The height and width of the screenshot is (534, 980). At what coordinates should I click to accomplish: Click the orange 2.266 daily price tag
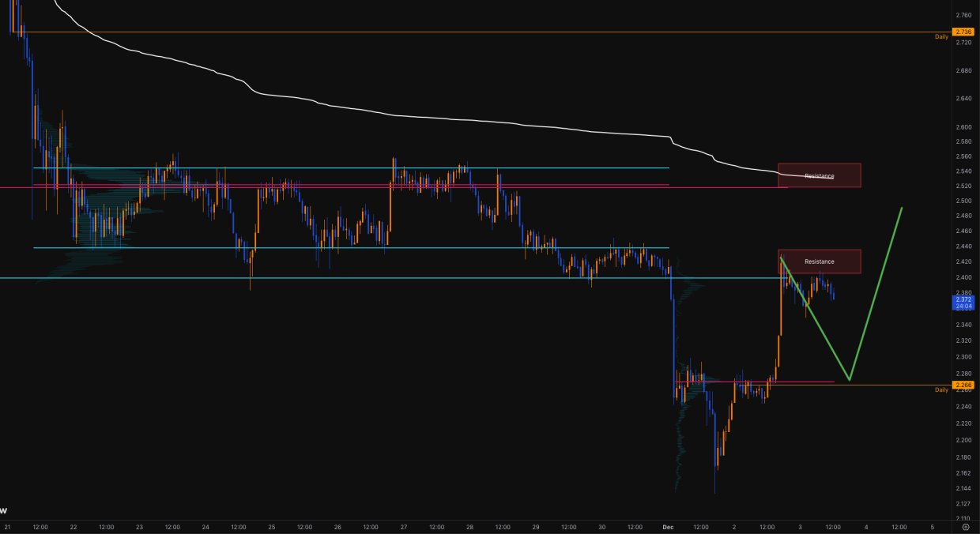(964, 385)
